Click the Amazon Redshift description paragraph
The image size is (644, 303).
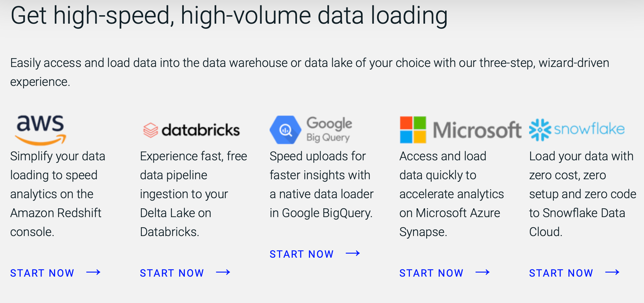pos(58,194)
